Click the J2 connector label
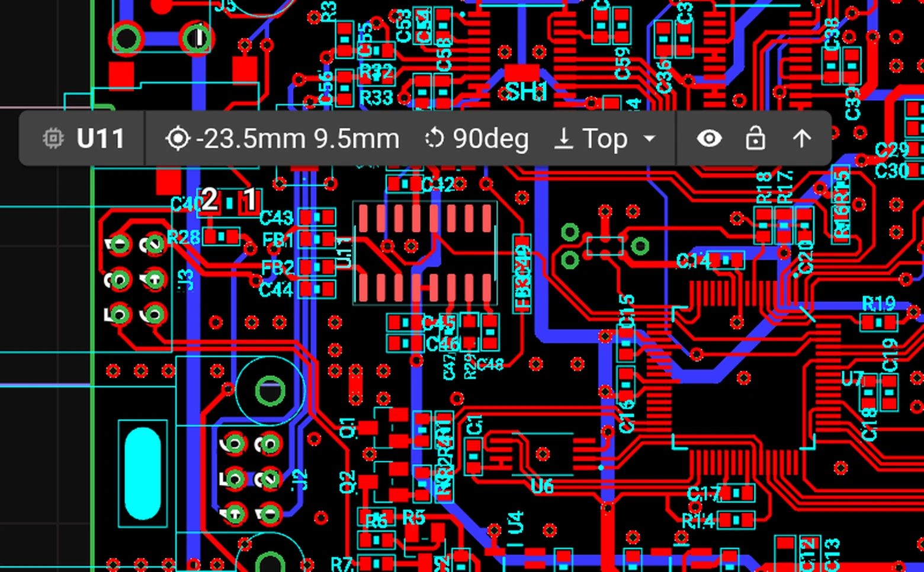The height and width of the screenshot is (572, 924). 301,479
